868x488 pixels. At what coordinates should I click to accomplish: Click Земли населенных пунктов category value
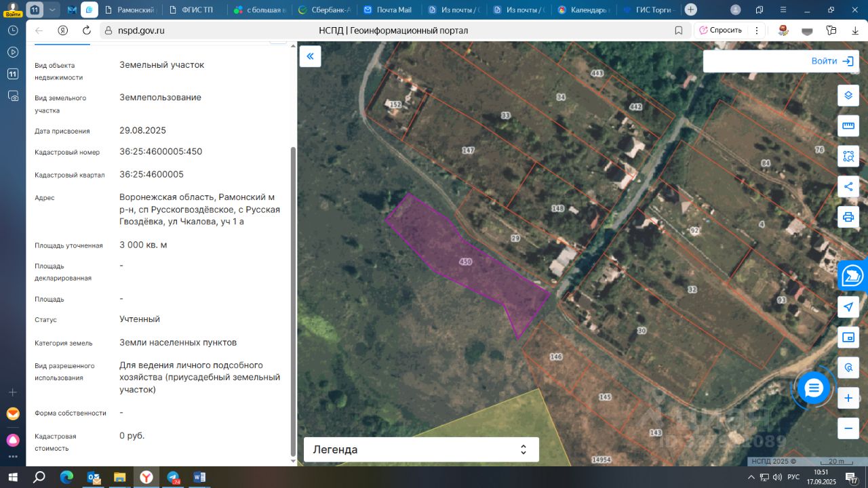178,342
